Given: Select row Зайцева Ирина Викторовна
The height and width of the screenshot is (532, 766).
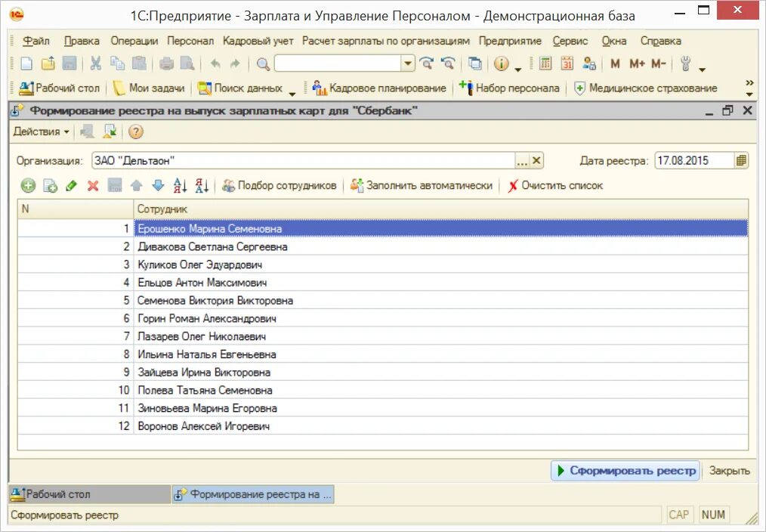Looking at the screenshot, I should 383,373.
